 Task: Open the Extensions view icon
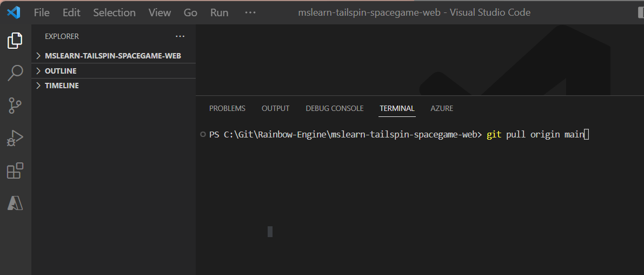click(x=15, y=171)
